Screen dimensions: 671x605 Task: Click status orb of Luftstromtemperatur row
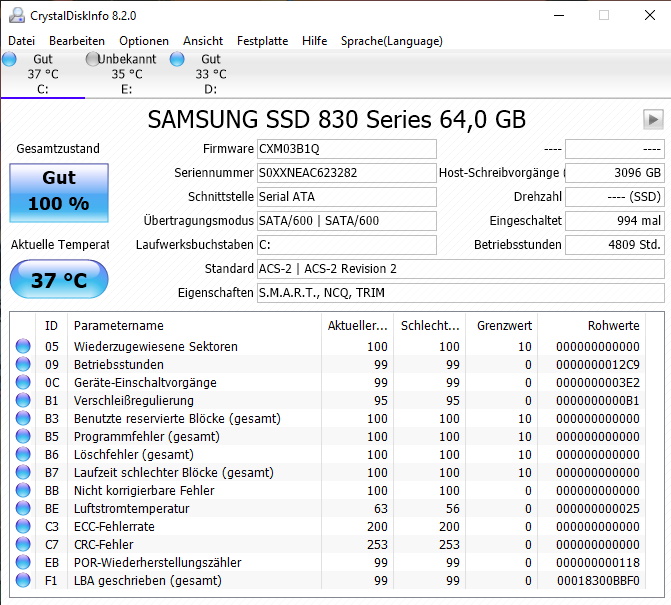click(23, 508)
